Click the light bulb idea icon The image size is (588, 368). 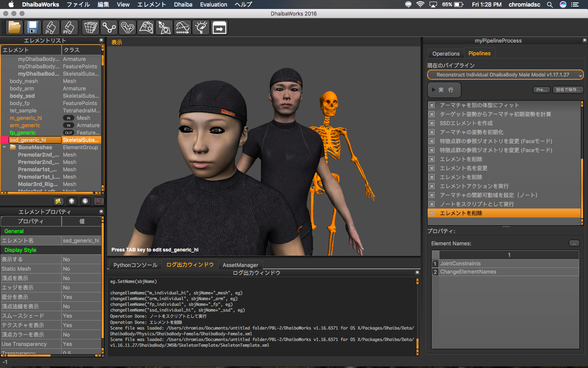pos(201,28)
